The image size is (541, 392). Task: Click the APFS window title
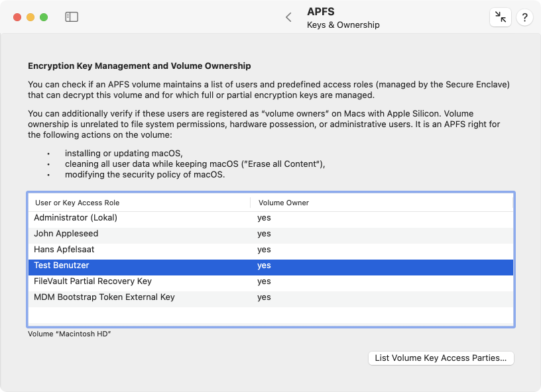click(x=320, y=11)
